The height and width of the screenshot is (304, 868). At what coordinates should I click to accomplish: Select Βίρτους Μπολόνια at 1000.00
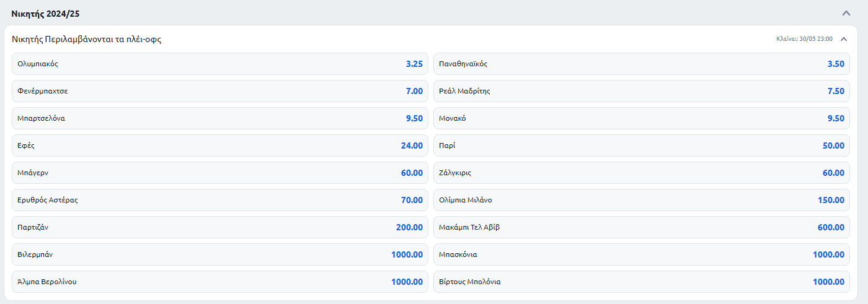641,282
